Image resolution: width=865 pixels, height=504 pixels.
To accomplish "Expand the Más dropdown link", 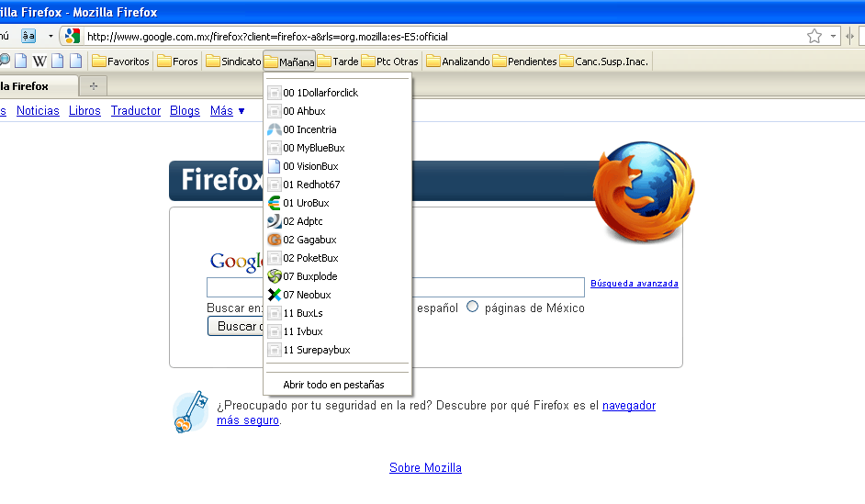I will [227, 111].
